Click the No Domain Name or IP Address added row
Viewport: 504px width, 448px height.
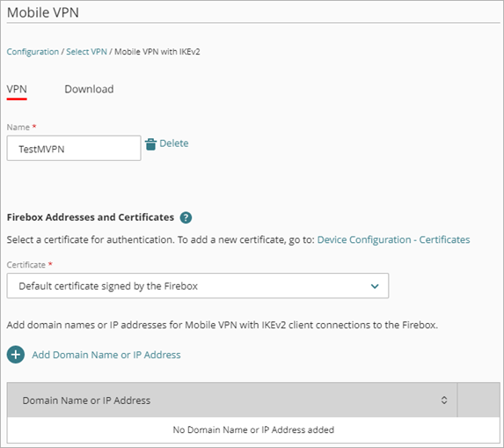point(253,430)
